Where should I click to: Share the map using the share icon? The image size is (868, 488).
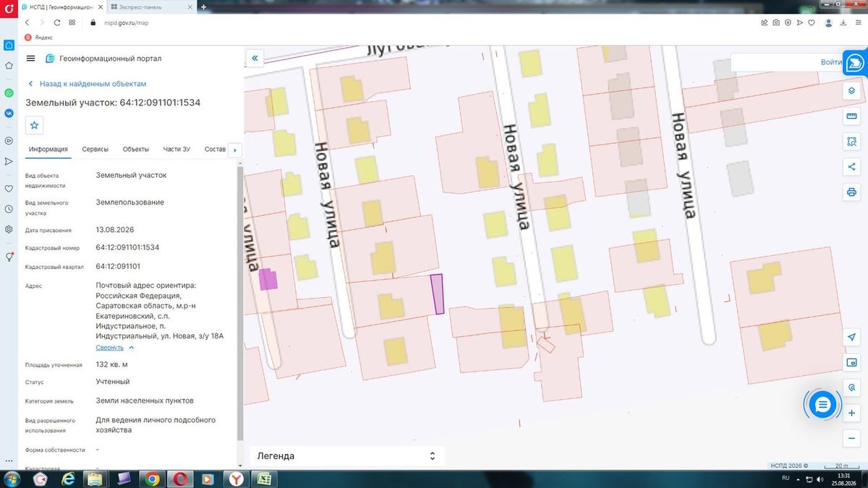click(x=852, y=167)
